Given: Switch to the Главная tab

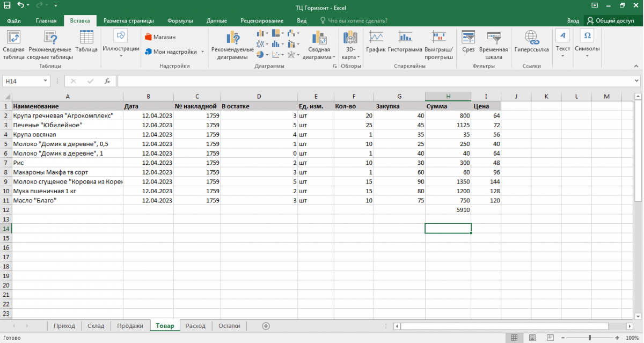Looking at the screenshot, I should click(x=46, y=20).
